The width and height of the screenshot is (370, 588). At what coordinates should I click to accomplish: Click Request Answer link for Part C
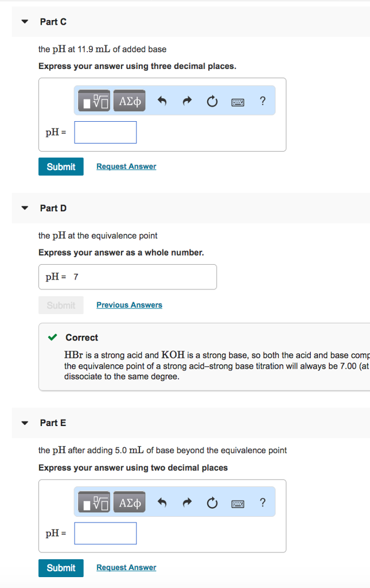(126, 167)
